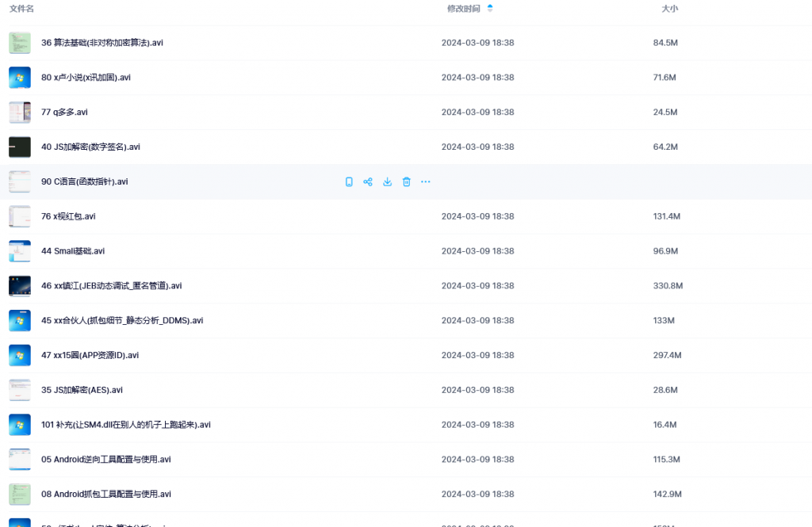Open thumbnail of 45 xx合伙人 video
Viewport: 812px width, 527px height.
(x=20, y=320)
